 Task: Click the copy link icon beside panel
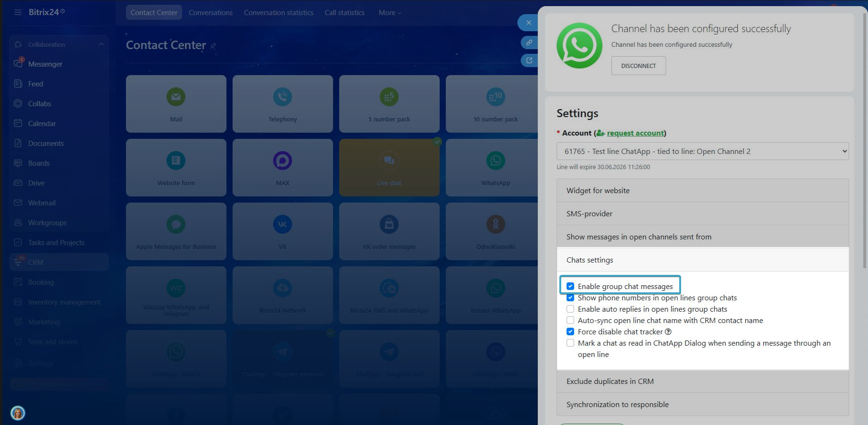(x=529, y=42)
